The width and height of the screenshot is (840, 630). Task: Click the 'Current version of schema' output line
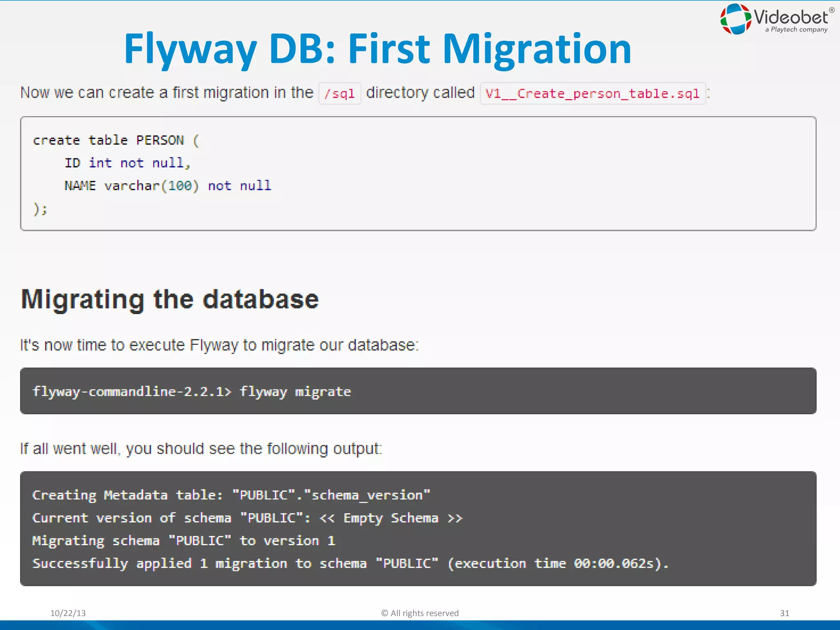(x=247, y=518)
